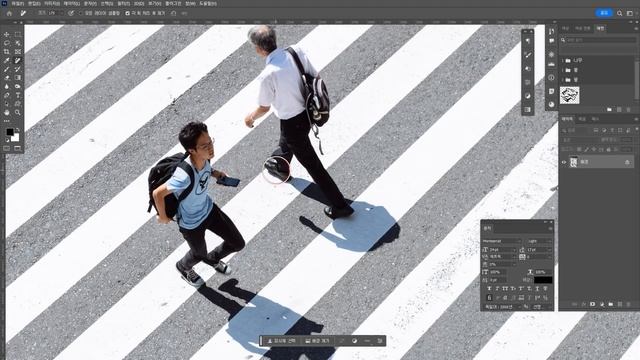
Task: Toggle Lock All in Layers lock row
Action: pyautogui.click(x=608, y=149)
